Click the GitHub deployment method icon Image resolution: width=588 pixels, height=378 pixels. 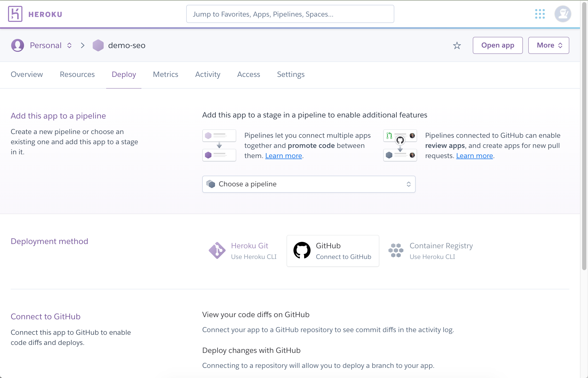[301, 251]
